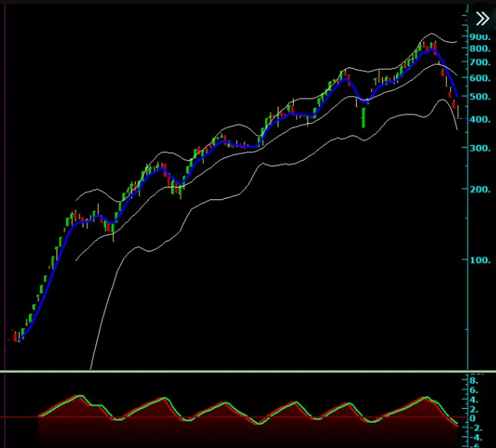The width and height of the screenshot is (496, 448).
Task: Click the pane divider above the oscillator
Action: 248,371
